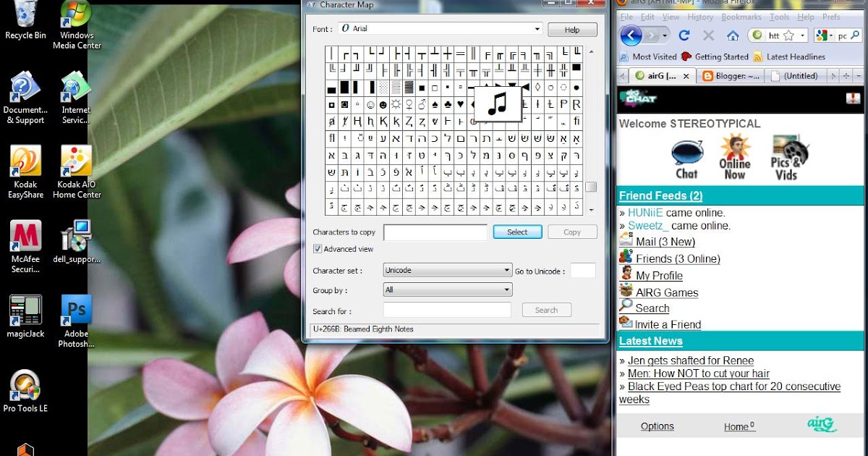Focus the Search for input field
The image size is (868, 456).
coord(447,310)
